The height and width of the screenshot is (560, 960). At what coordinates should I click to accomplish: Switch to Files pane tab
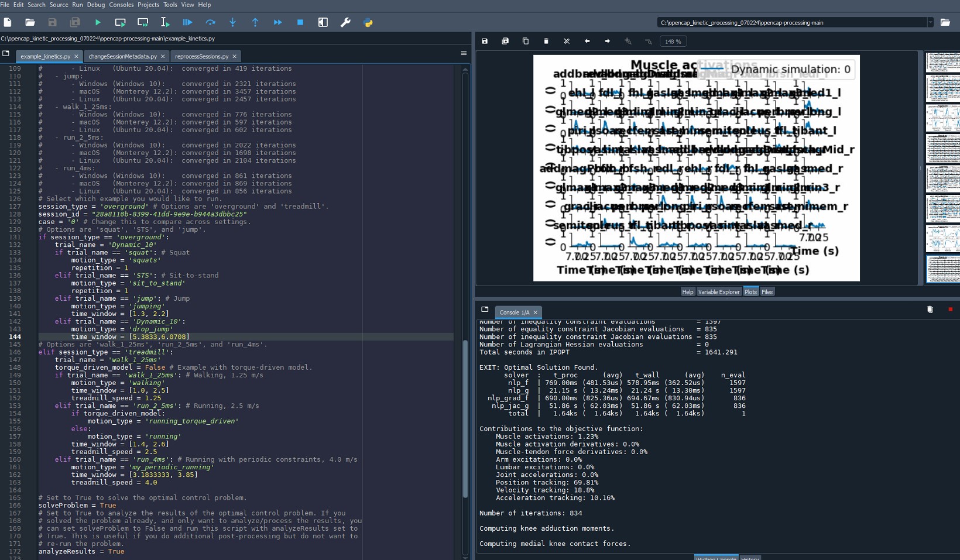(767, 291)
